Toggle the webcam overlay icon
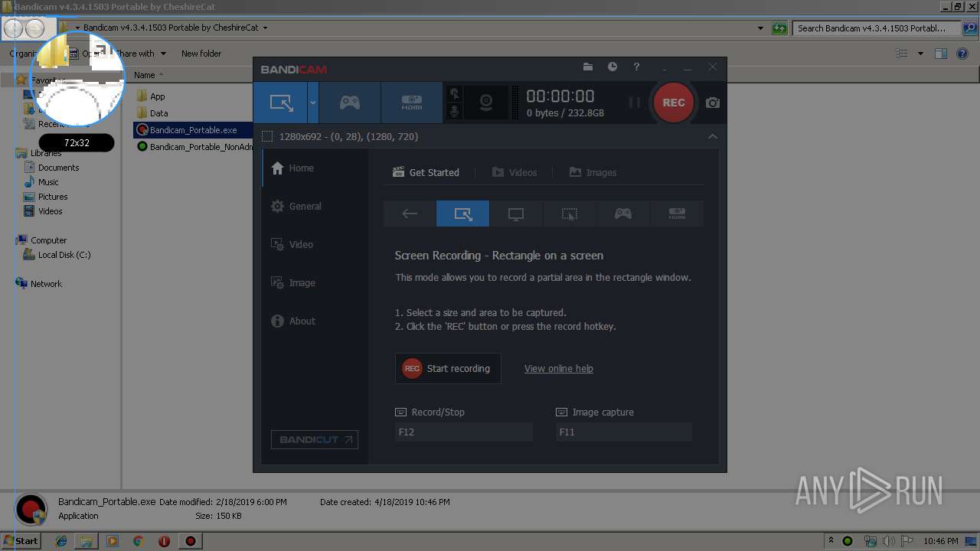 485,103
